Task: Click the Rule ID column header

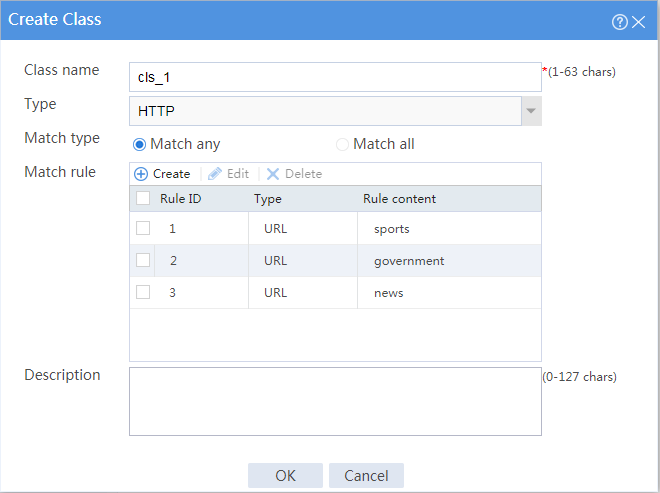Action: click(x=181, y=199)
